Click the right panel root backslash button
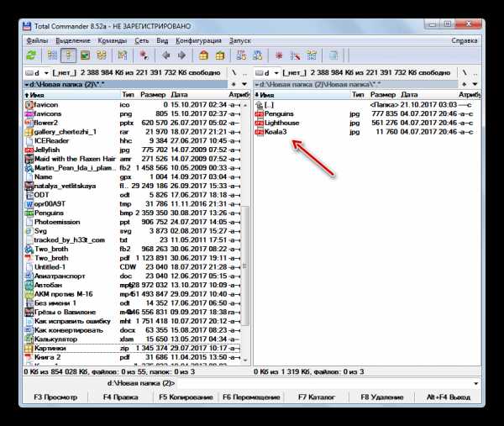 (465, 72)
